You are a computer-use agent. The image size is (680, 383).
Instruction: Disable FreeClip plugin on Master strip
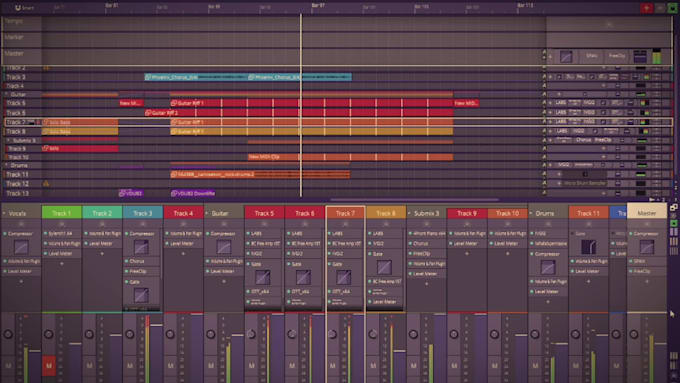[x=631, y=271]
